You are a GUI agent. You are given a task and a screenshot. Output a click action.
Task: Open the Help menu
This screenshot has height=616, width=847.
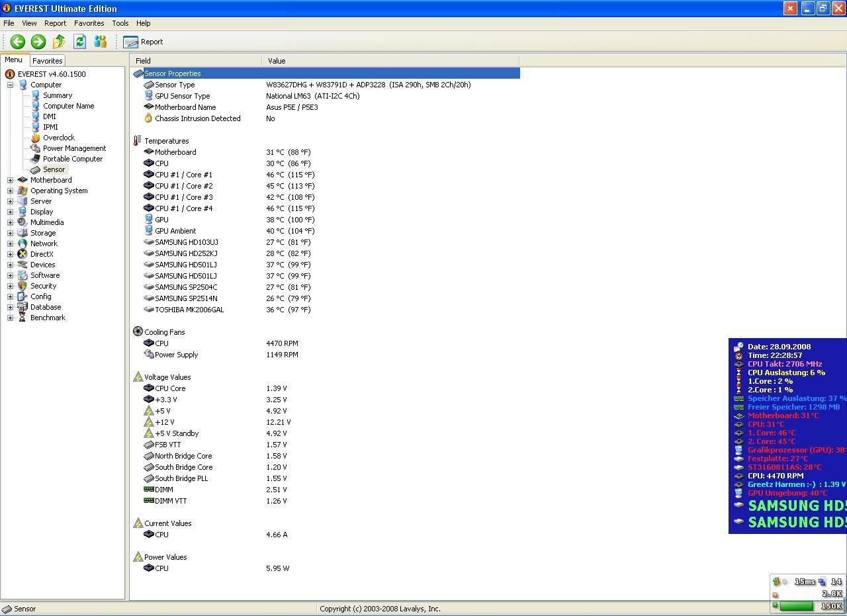point(143,23)
